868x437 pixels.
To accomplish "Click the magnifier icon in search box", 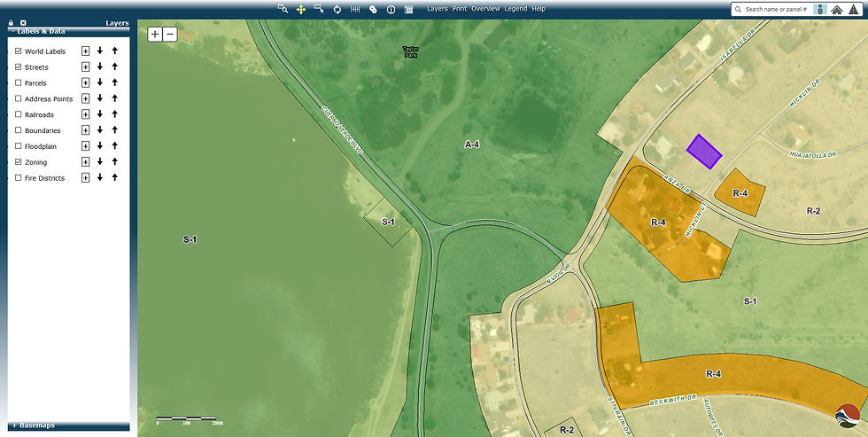I will tap(739, 10).
